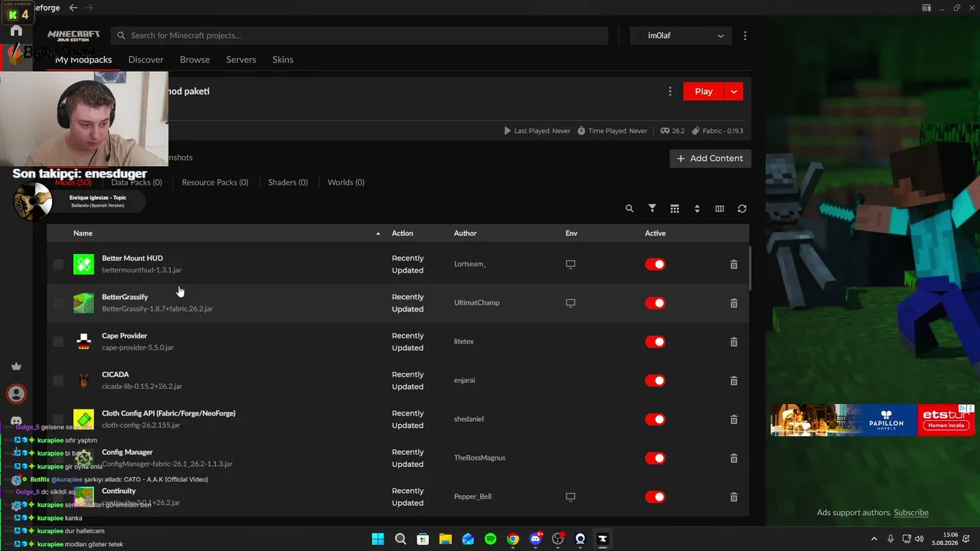
Task: Open the Better Mount HUD mod icon
Action: point(83,264)
